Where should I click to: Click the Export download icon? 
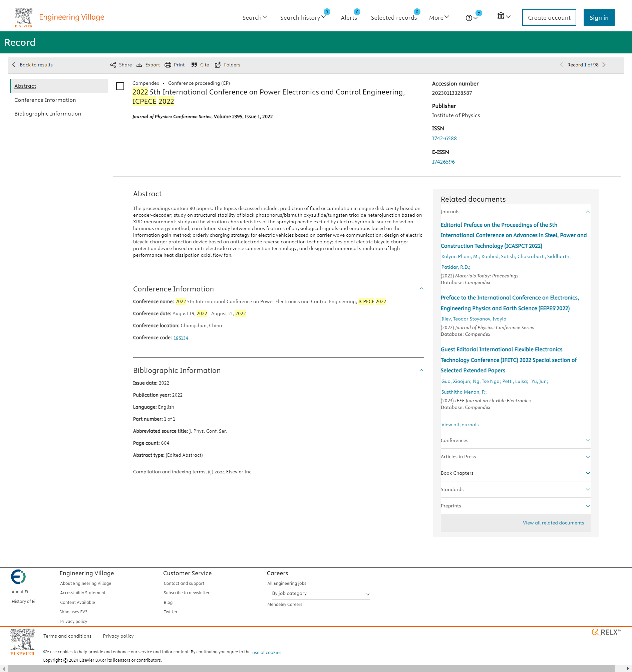click(139, 65)
